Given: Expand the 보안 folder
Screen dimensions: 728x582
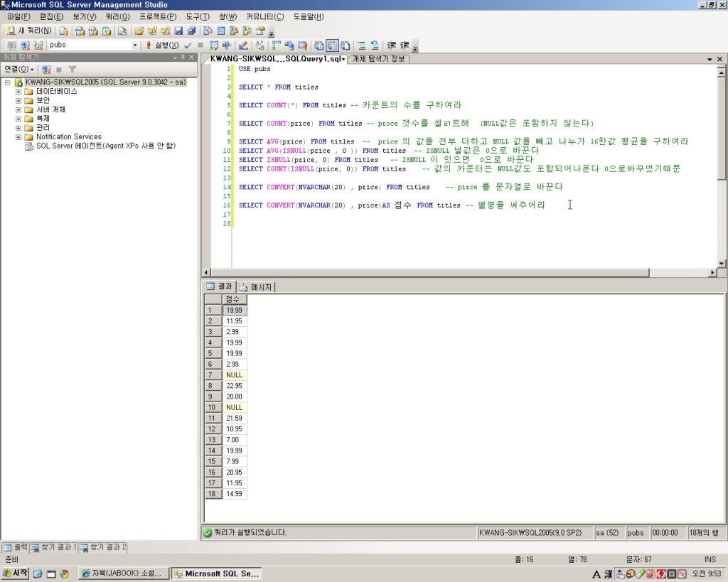Looking at the screenshot, I should pos(18,101).
